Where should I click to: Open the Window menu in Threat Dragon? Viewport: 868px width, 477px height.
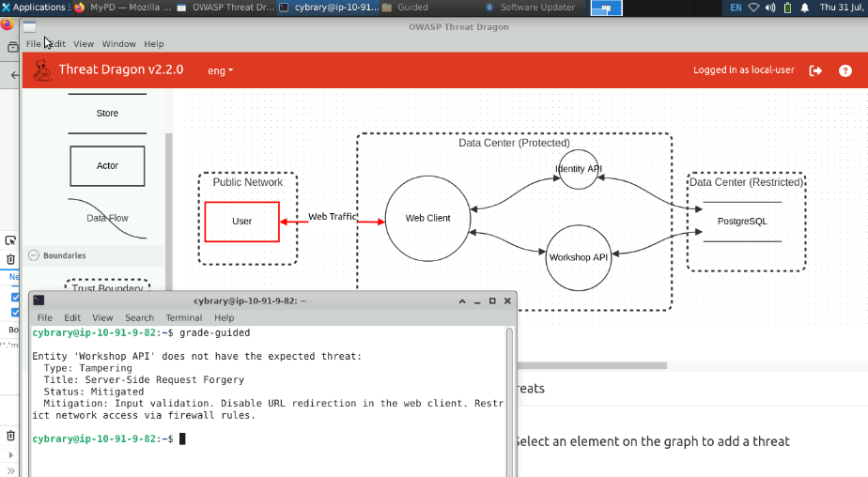point(118,44)
